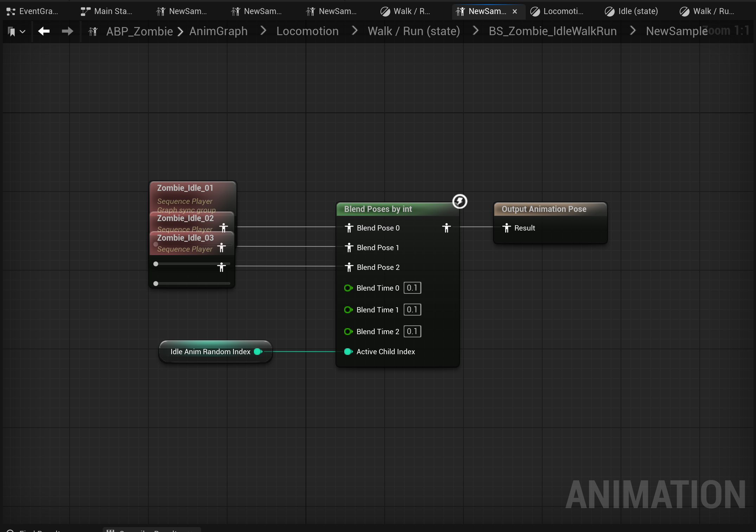Click the Result pose pin
Viewport: 756px width, 532px height.
pos(506,228)
